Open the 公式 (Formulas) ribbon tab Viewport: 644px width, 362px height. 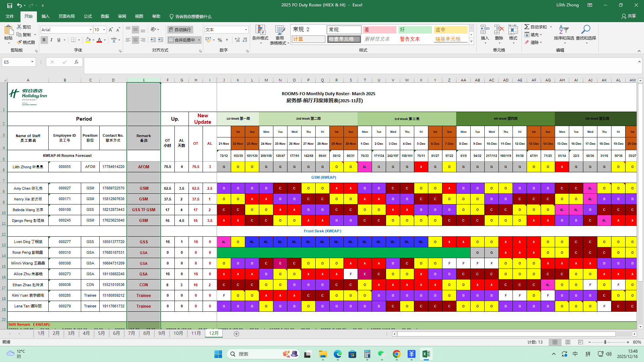(x=88, y=16)
